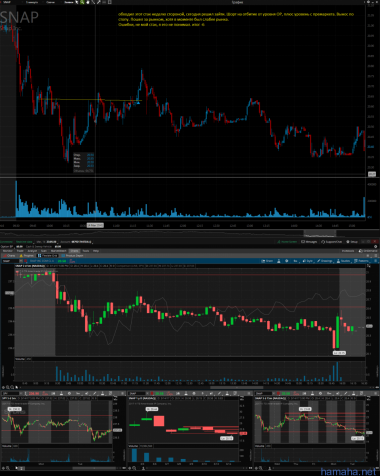Open chart settings gear on main chart toolbar
The height and width of the screenshot is (476, 380).
click(x=287, y=261)
